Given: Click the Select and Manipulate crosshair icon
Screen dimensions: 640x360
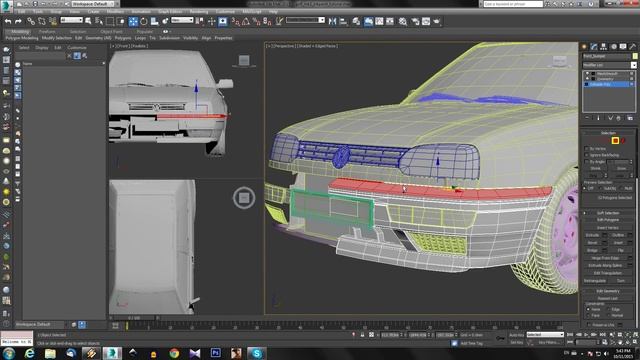Looking at the screenshot, I should click(x=211, y=21).
